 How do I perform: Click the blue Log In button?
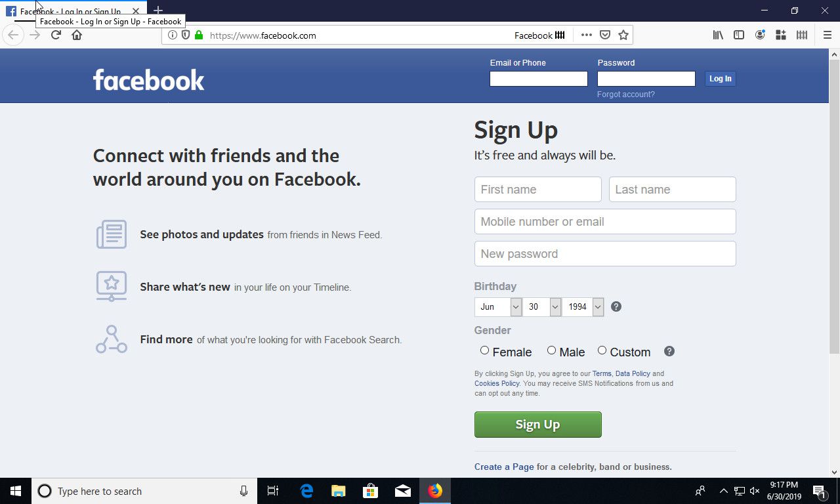[x=721, y=79]
